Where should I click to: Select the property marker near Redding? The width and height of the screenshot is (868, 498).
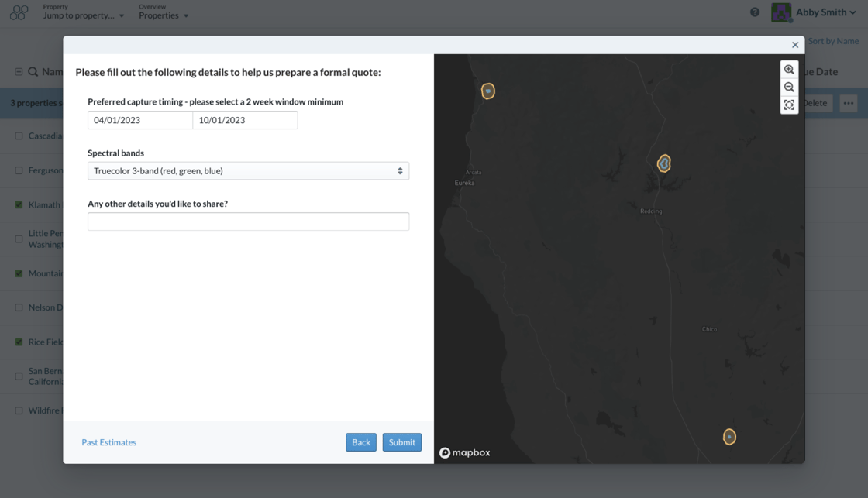[x=663, y=163]
